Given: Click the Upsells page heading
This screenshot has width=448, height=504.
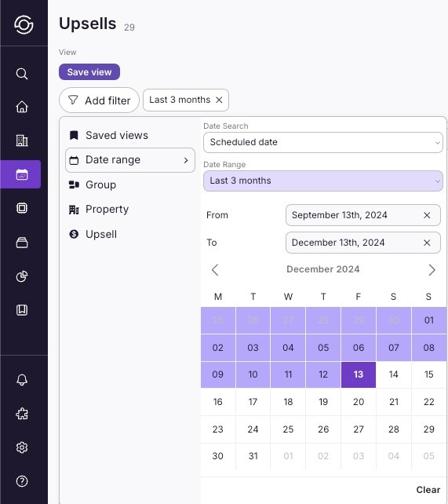Looking at the screenshot, I should click(x=87, y=24).
